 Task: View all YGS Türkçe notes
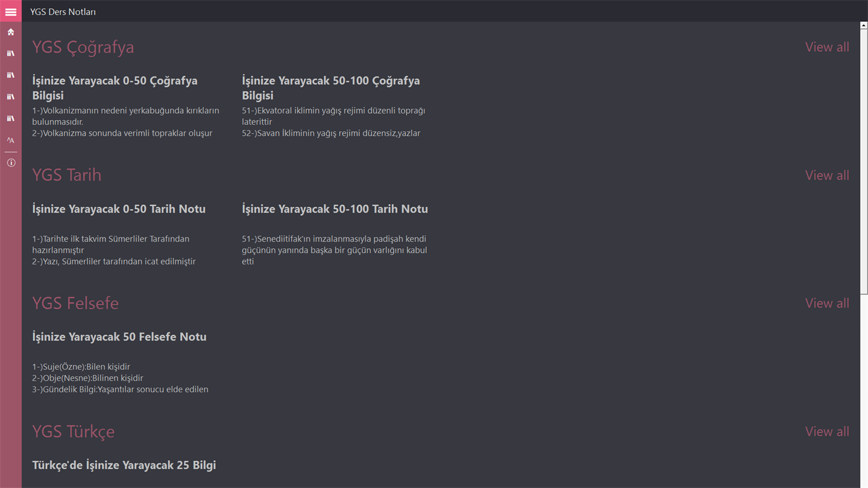tap(826, 431)
